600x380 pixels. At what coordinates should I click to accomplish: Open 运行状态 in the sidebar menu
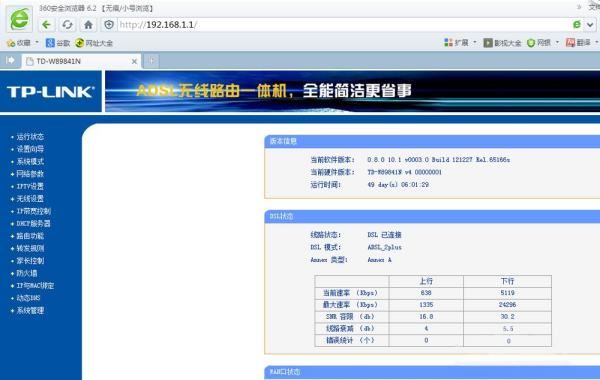pos(30,137)
